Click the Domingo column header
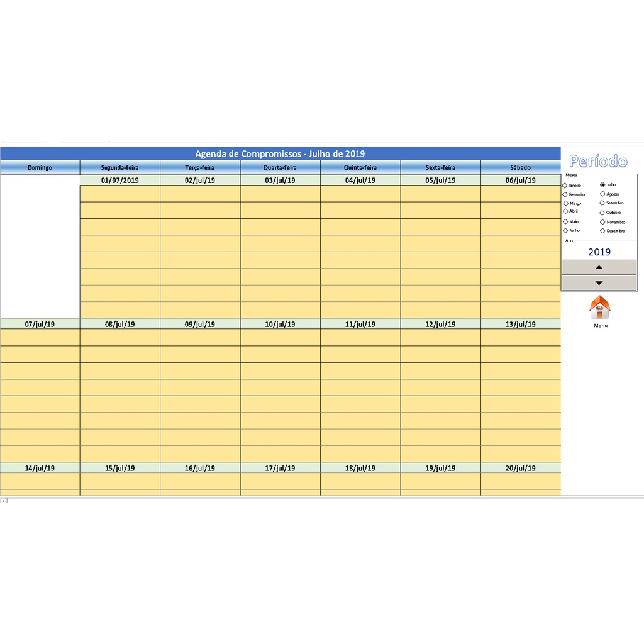 click(x=39, y=167)
